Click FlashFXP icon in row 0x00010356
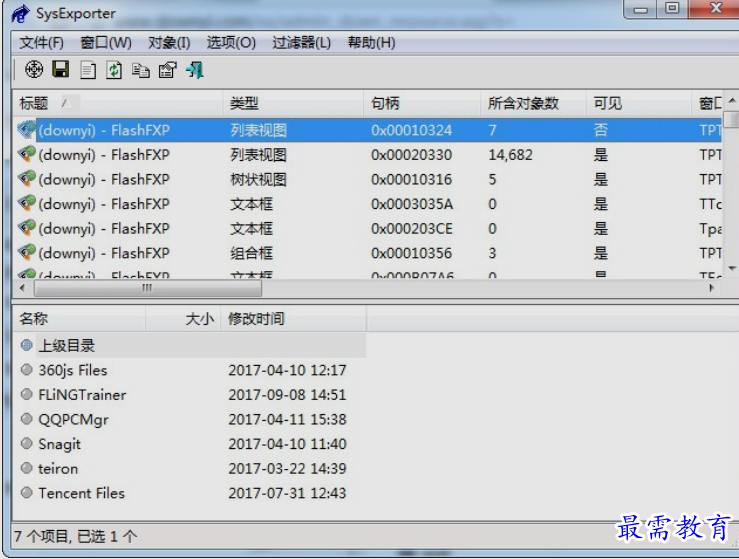This screenshot has height=559, width=739. [27, 252]
